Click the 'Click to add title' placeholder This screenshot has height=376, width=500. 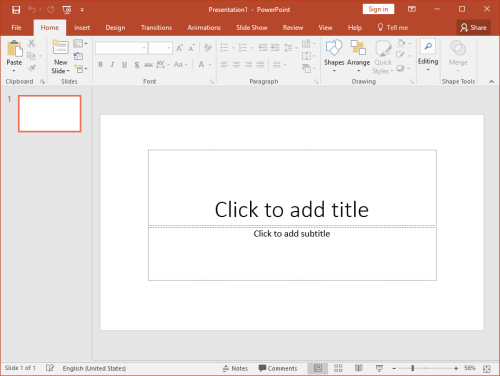click(292, 188)
